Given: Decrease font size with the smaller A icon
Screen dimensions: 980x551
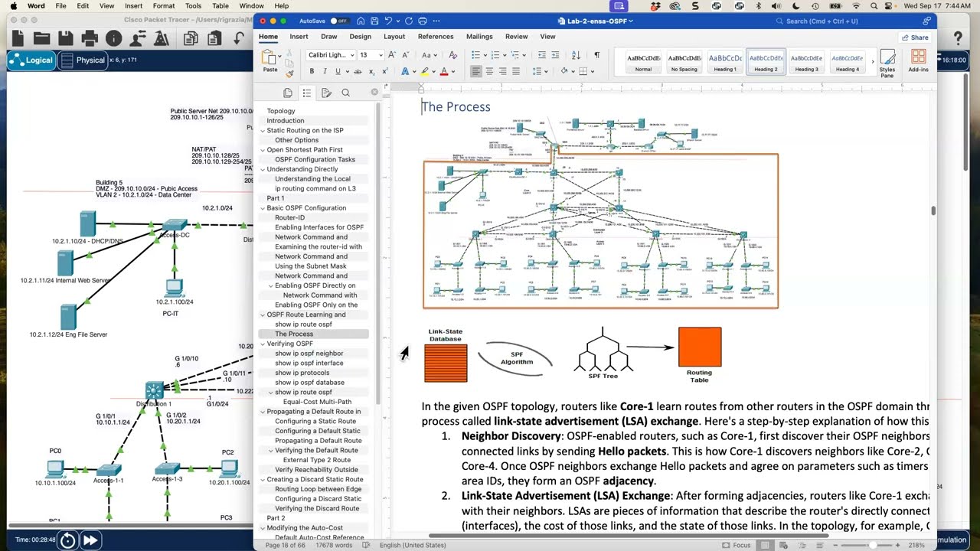Looking at the screenshot, I should (404, 55).
